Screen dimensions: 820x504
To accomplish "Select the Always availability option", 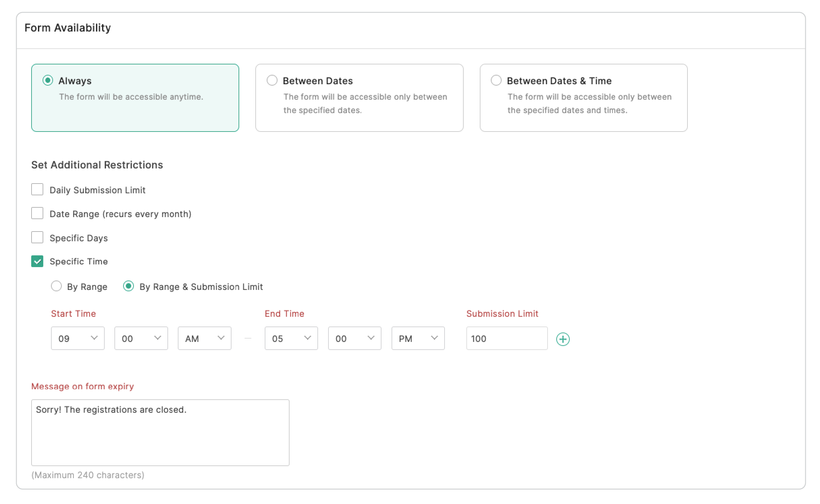I will tap(48, 80).
